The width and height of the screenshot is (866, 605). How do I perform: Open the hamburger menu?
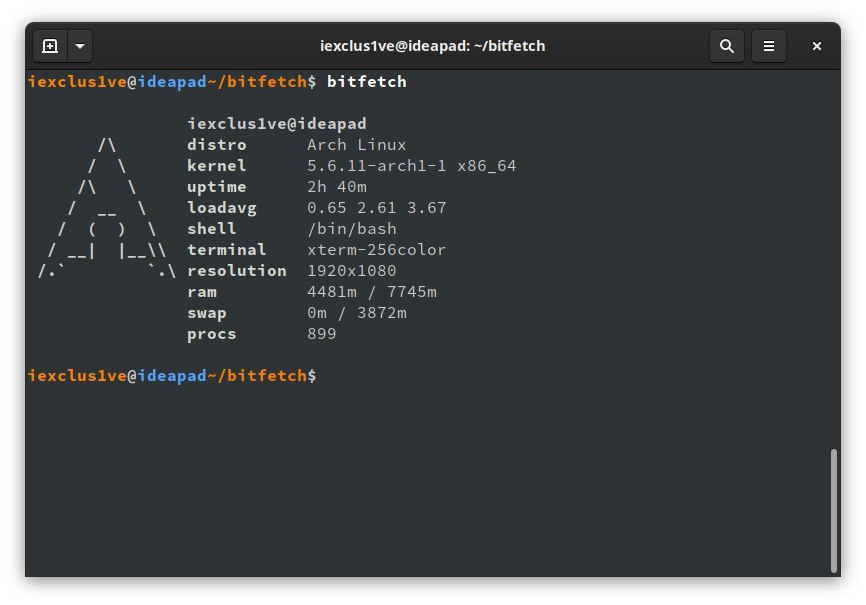768,46
